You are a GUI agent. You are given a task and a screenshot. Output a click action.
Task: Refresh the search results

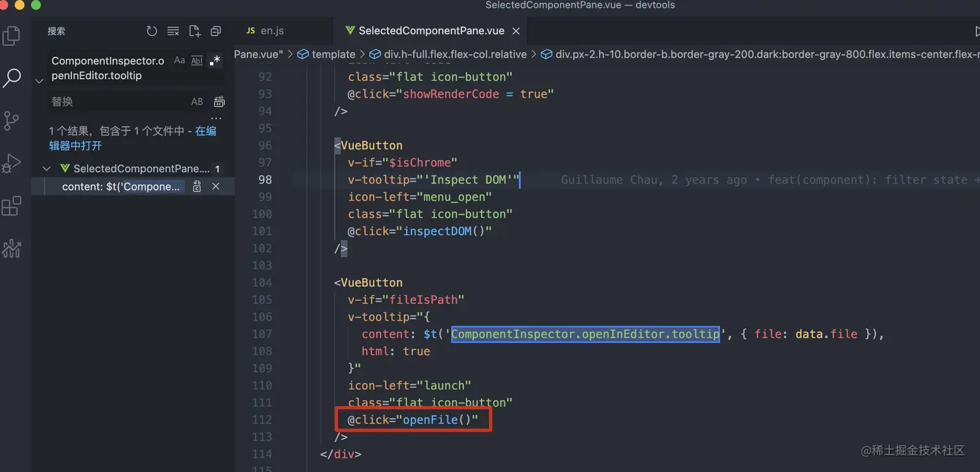click(x=152, y=31)
